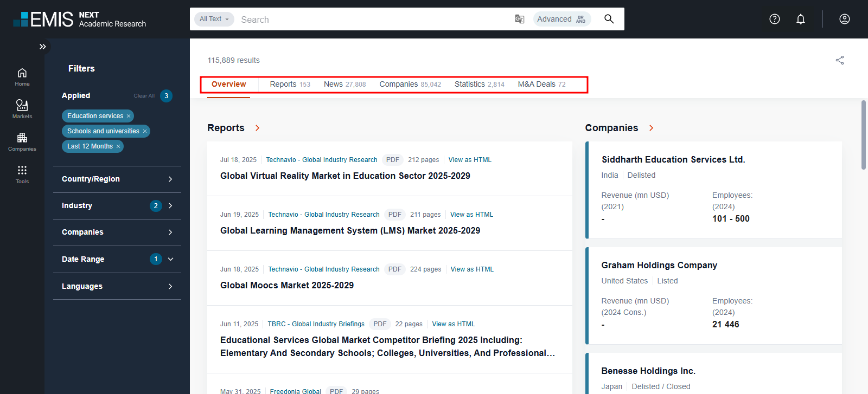The width and height of the screenshot is (868, 394).
Task: Click the magnifier search icon
Action: (x=609, y=19)
